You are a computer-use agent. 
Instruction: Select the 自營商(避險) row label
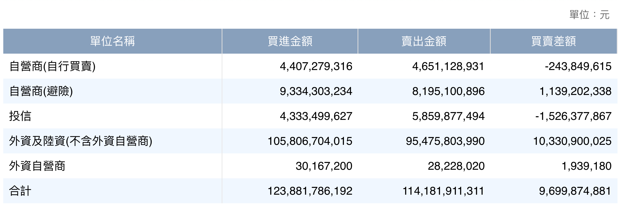[x=41, y=91]
